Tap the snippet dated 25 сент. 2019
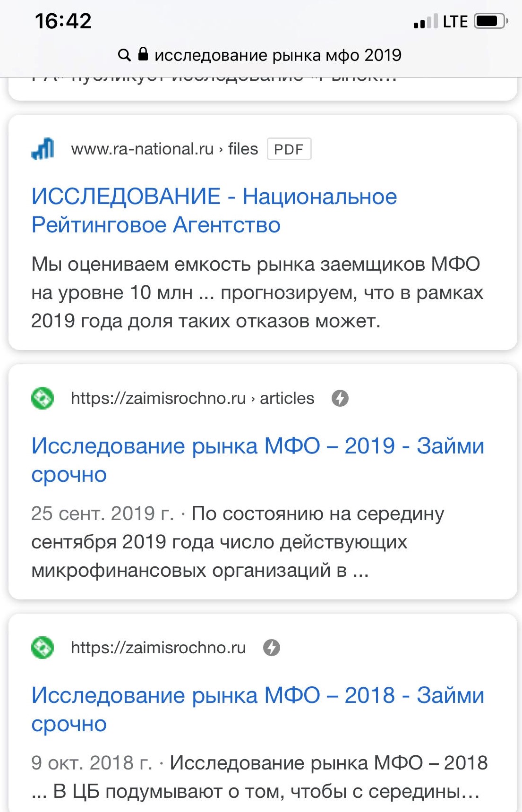522x812 pixels. click(x=238, y=542)
